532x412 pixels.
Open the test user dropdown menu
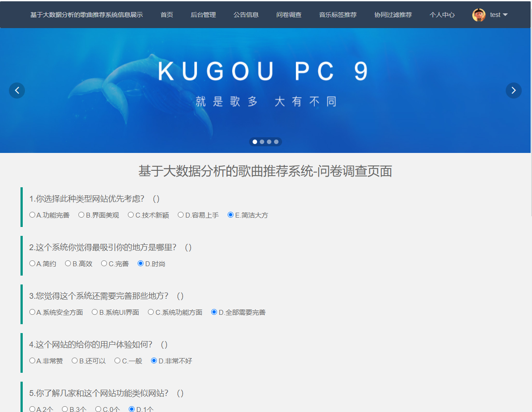point(499,15)
